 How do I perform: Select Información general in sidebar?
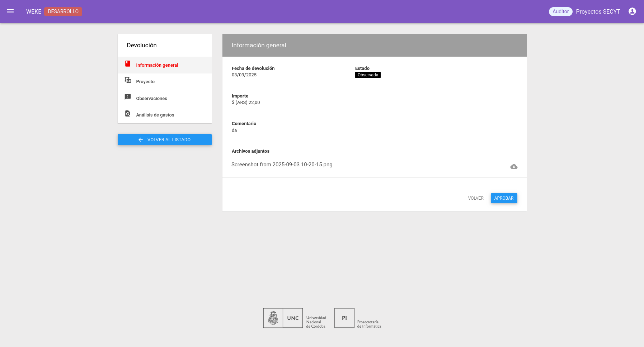tap(157, 65)
